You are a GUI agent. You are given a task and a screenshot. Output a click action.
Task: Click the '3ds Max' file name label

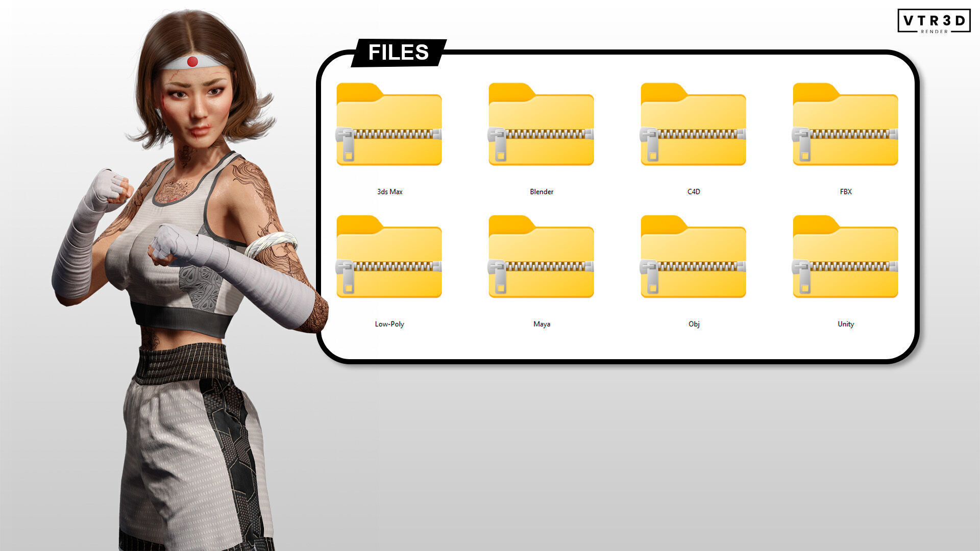(389, 192)
